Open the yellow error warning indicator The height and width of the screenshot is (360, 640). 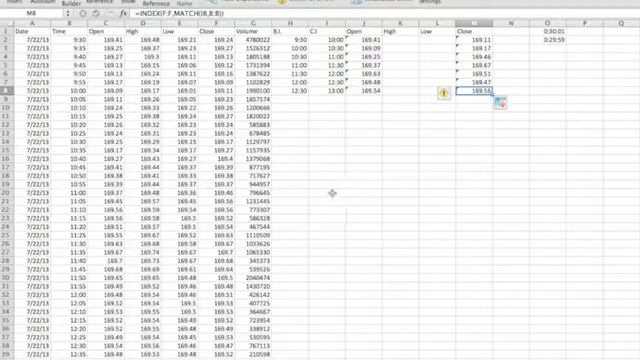pos(444,93)
